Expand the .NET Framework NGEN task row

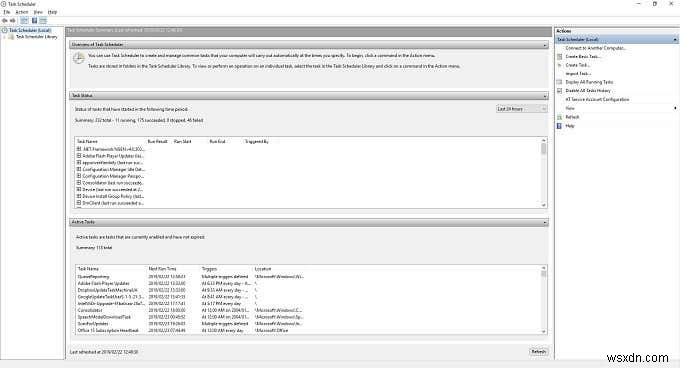[x=79, y=149]
